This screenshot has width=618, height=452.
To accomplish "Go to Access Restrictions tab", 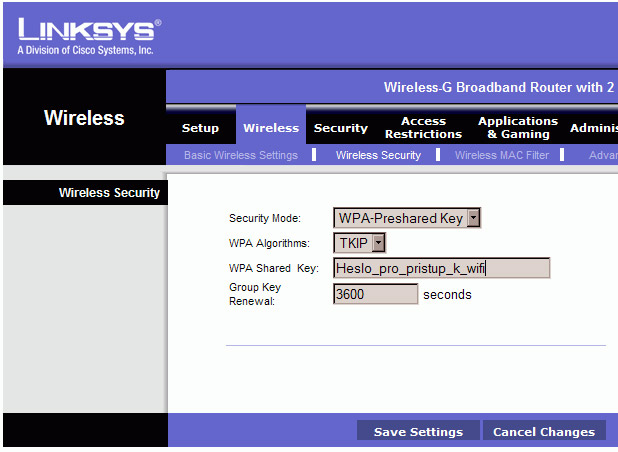I will pyautogui.click(x=423, y=127).
